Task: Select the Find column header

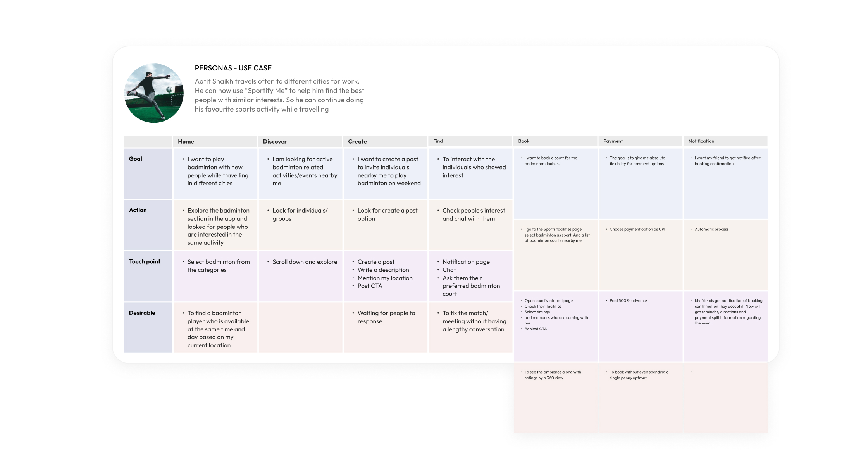Action: [438, 141]
